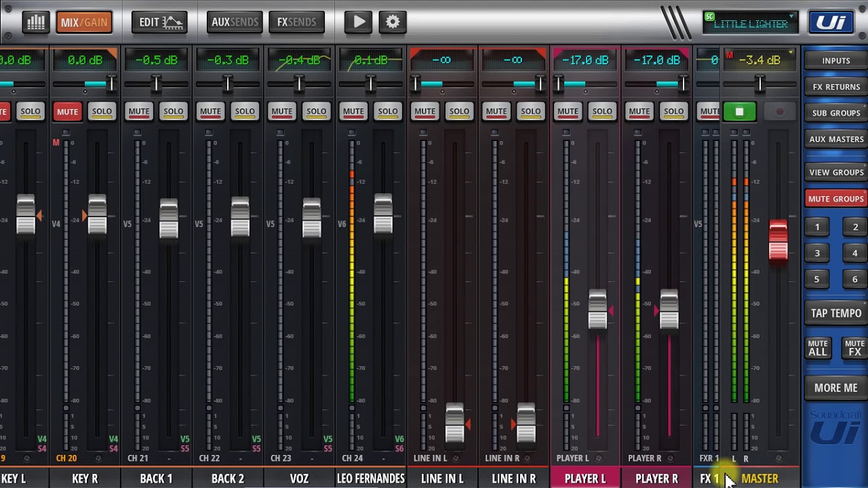Select the VOZ channel name label
The width and height of the screenshot is (868, 488).
[x=299, y=479]
